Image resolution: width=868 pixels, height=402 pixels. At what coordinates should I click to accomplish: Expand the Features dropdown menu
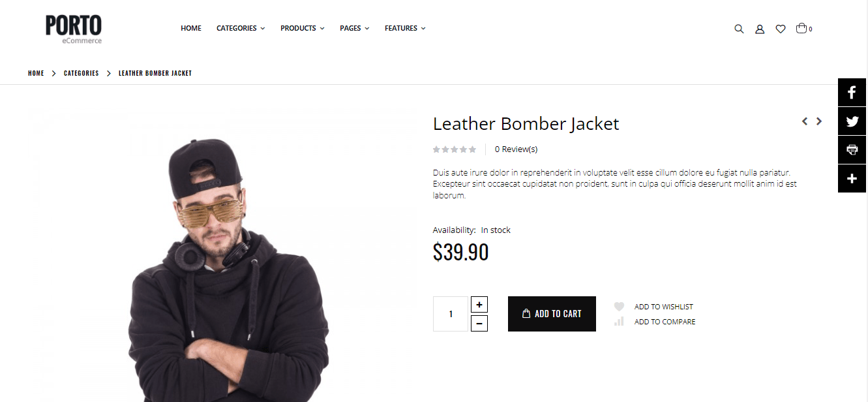[x=405, y=28]
